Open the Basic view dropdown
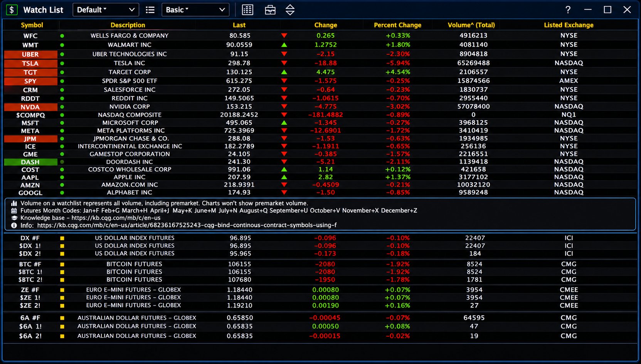Viewport: 641px width, 364px height. click(195, 10)
